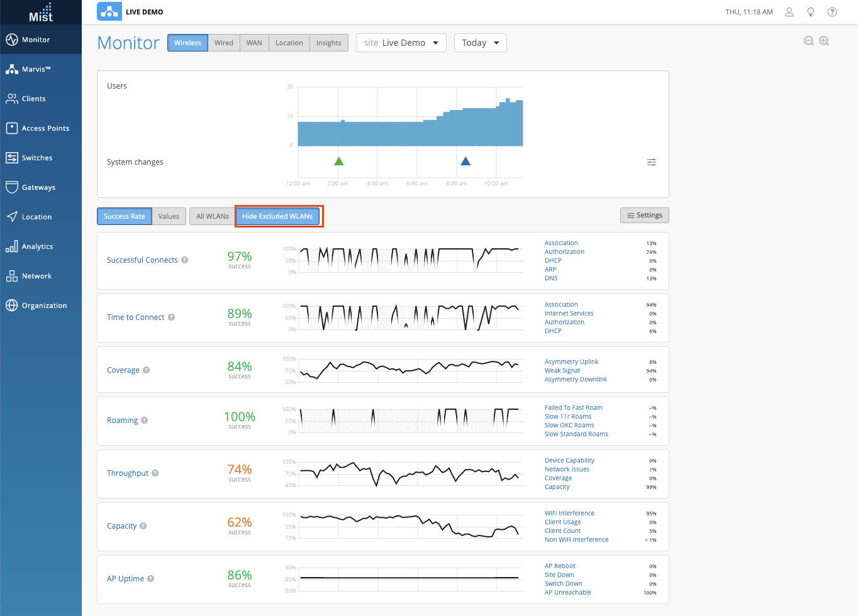Click the chart filter sliders icon
858x616 pixels.
652,162
